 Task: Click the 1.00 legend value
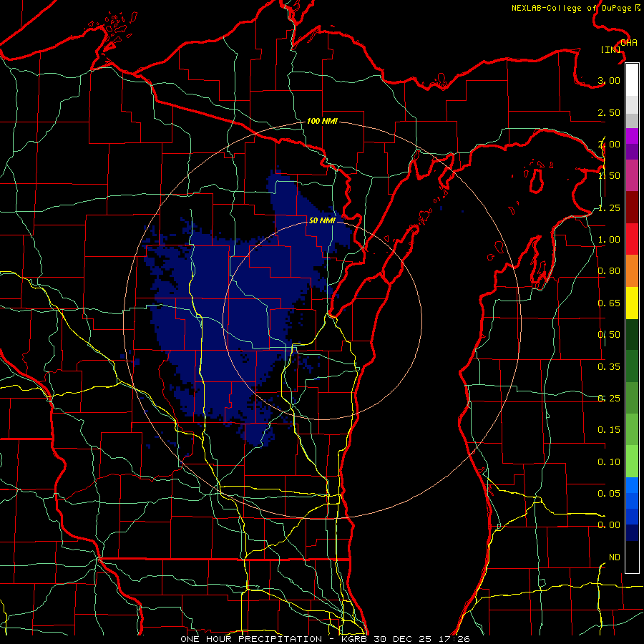coord(609,240)
